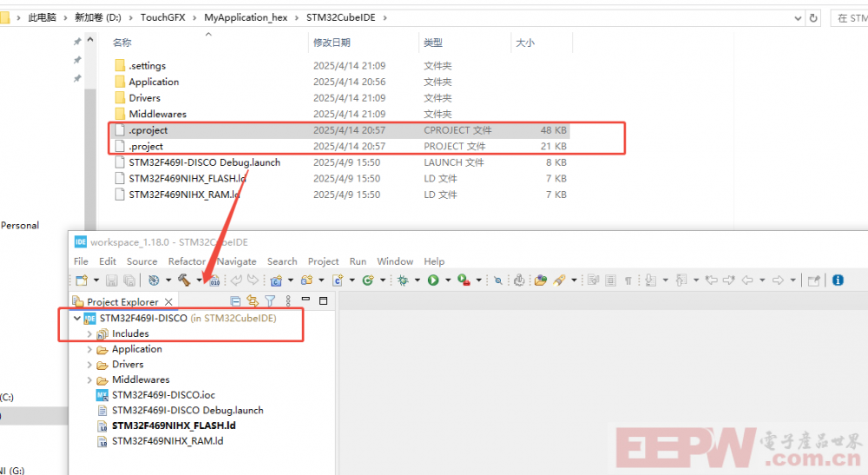Click the green Run play icon
This screenshot has width=868, height=475.
(433, 280)
